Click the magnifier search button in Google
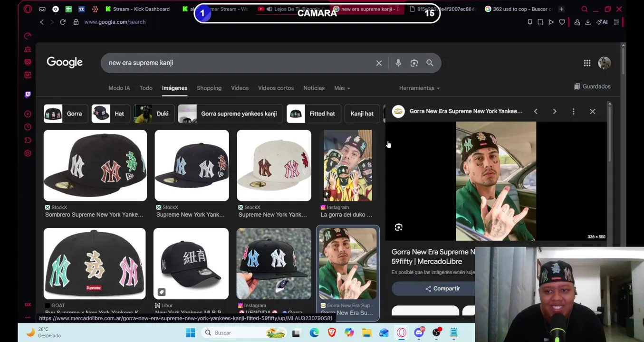The height and width of the screenshot is (342, 644). [x=430, y=63]
